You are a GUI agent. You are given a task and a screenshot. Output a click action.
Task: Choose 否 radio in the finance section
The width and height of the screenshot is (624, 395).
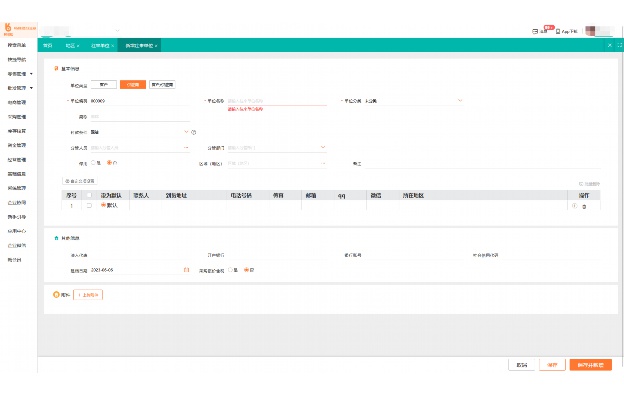(246, 270)
